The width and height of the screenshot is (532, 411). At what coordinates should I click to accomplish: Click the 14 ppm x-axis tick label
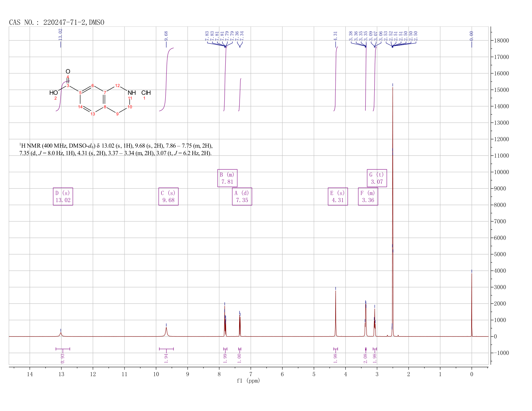coord(30,374)
